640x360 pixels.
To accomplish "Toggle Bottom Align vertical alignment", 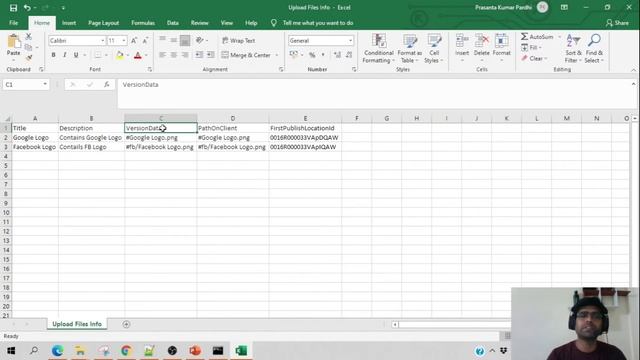I will [185, 40].
